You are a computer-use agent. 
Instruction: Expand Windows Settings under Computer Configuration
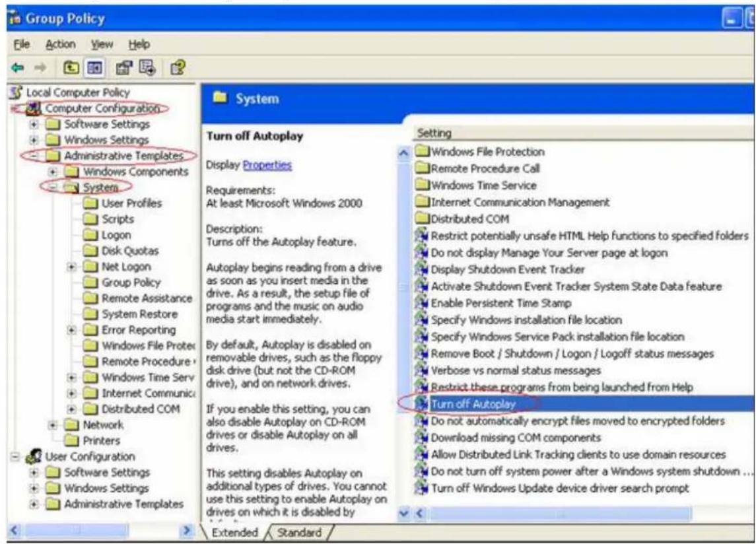(34, 141)
